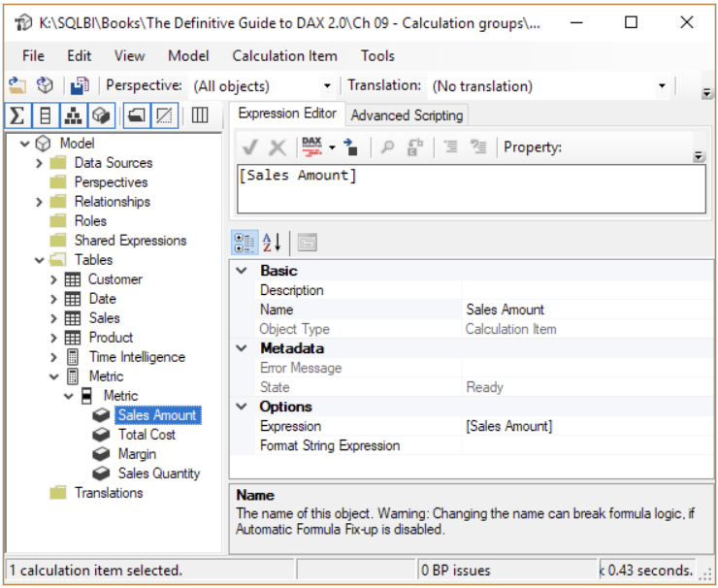Click the Metric calculation group calculator icon
The height and width of the screenshot is (588, 718).
point(73,376)
